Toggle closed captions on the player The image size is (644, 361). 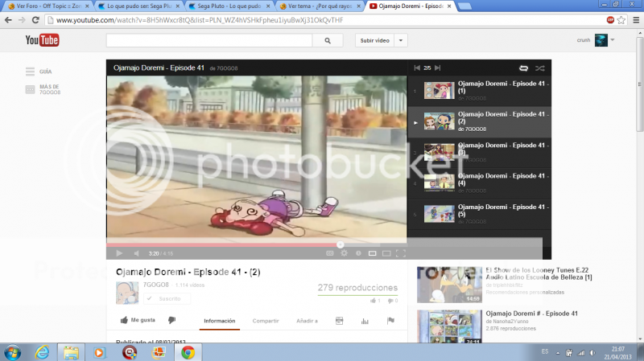click(x=330, y=253)
